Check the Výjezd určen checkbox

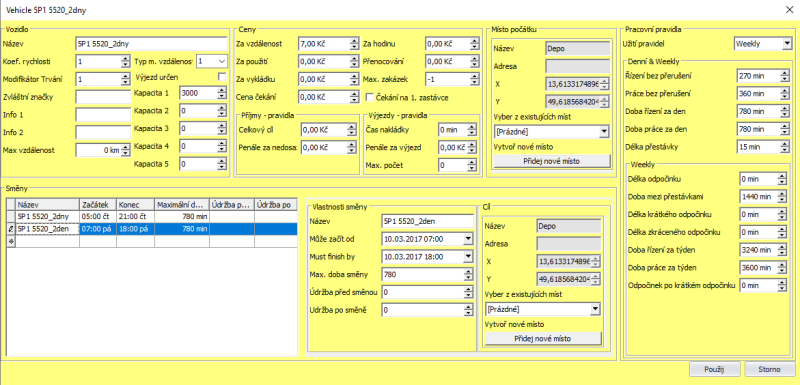point(221,76)
